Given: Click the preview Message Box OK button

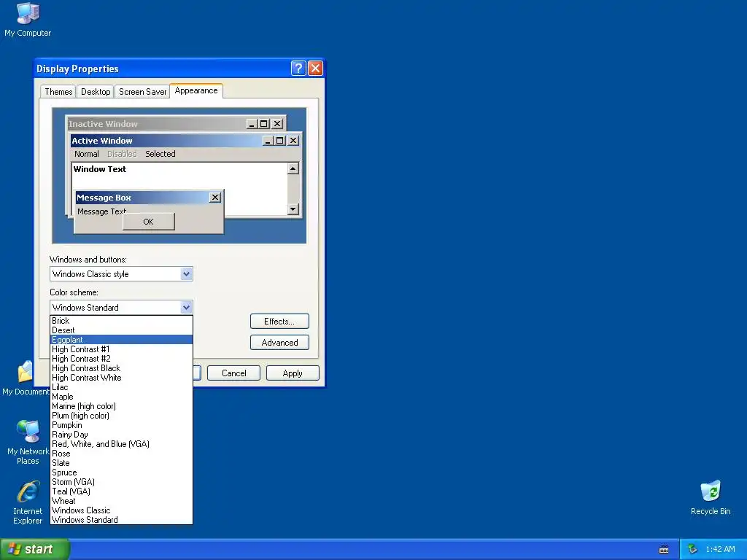Looking at the screenshot, I should tap(148, 222).
